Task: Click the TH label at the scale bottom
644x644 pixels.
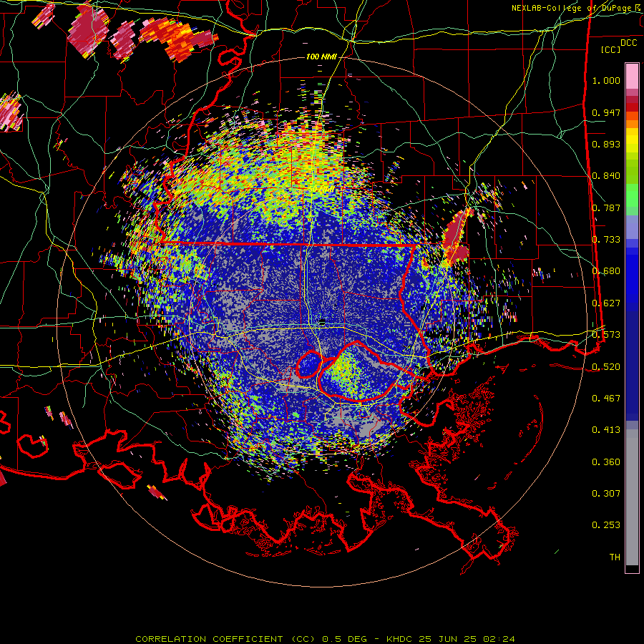Action: click(615, 557)
